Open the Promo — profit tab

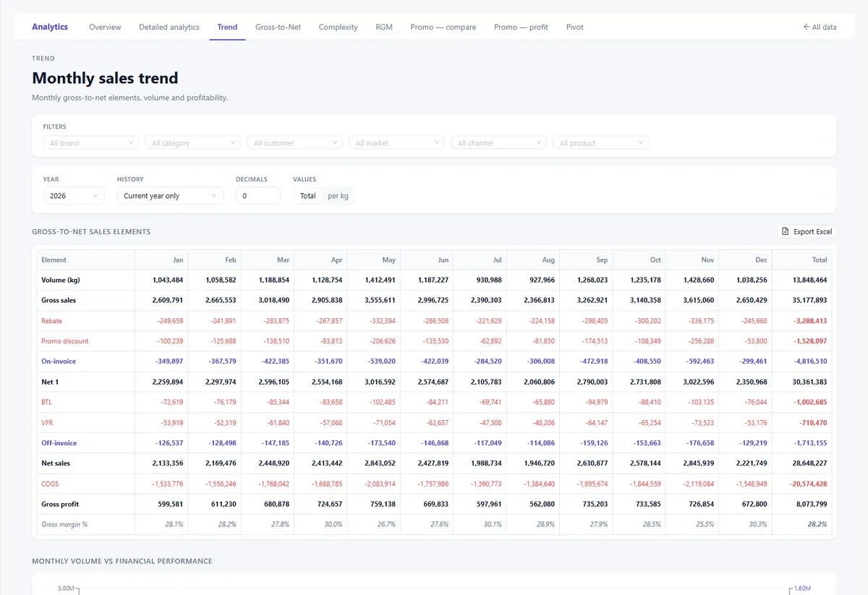pyautogui.click(x=521, y=27)
